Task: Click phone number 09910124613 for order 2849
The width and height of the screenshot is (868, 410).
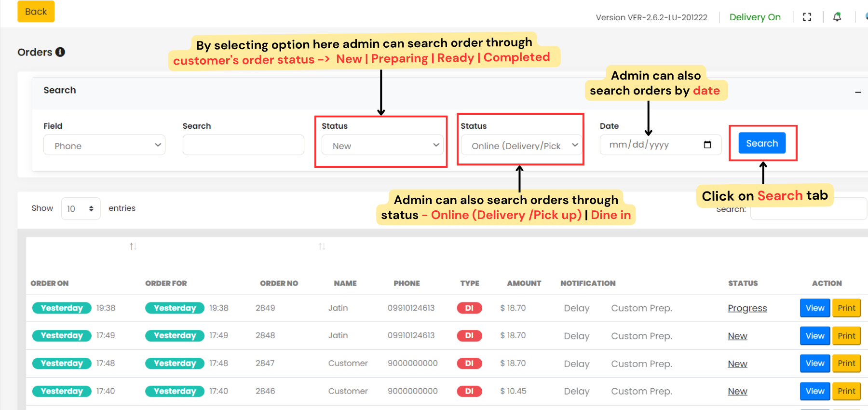Action: pos(411,308)
